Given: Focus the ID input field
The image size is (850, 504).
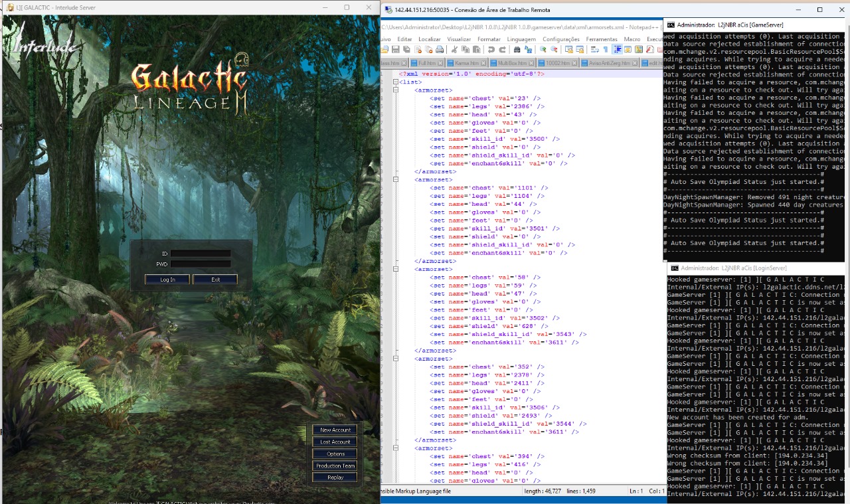Looking at the screenshot, I should pos(201,253).
